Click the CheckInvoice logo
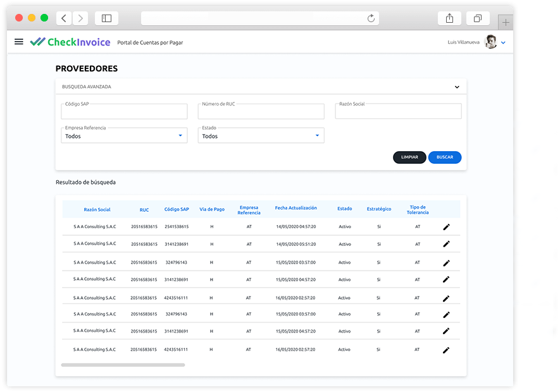 [x=70, y=42]
